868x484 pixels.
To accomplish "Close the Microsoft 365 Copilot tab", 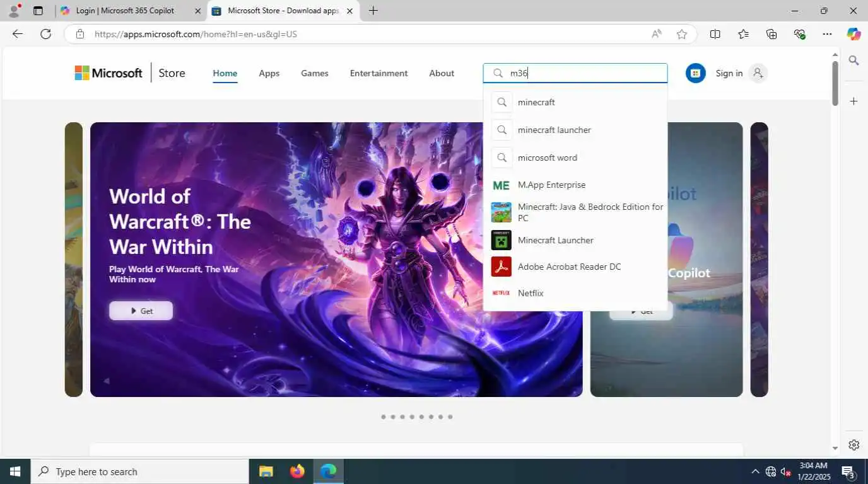I will coord(197,11).
